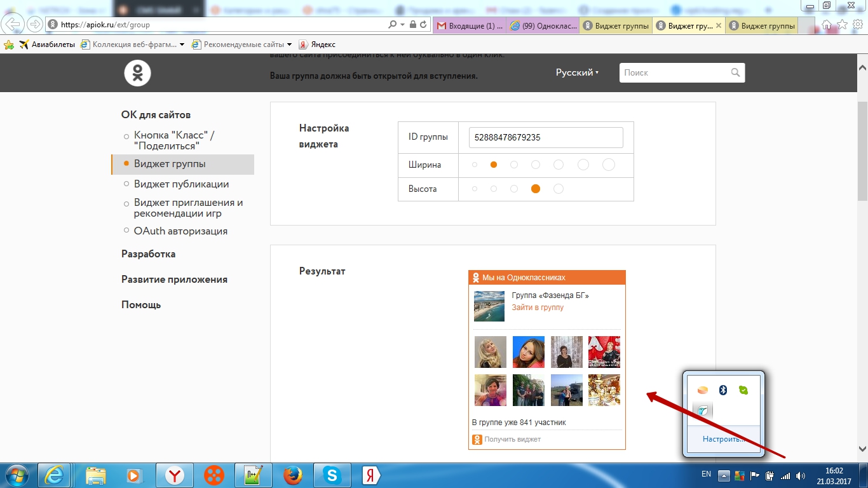
Task: Click the Получить виджет link
Action: [512, 439]
